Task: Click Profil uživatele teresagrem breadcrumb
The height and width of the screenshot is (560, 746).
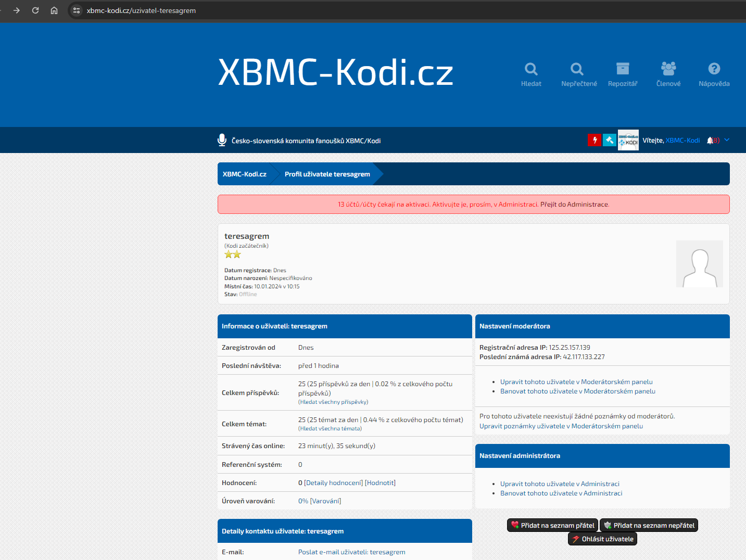Action: [x=327, y=174]
